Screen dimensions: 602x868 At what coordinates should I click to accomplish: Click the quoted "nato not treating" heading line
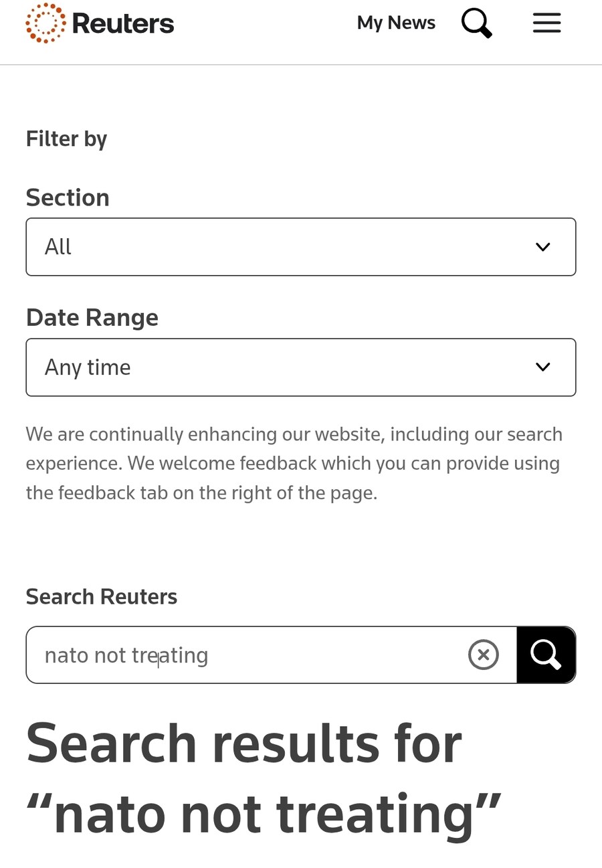(x=264, y=814)
